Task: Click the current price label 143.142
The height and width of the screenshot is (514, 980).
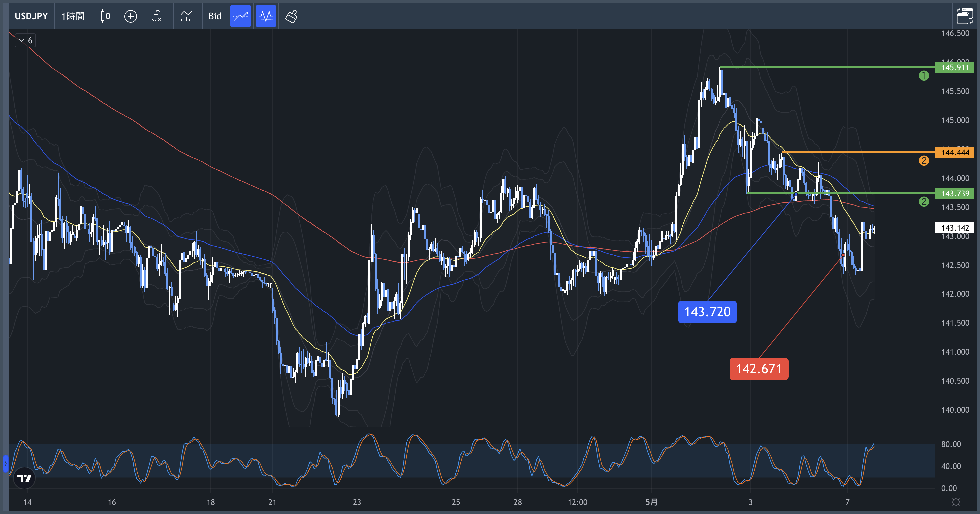Action: click(x=954, y=228)
